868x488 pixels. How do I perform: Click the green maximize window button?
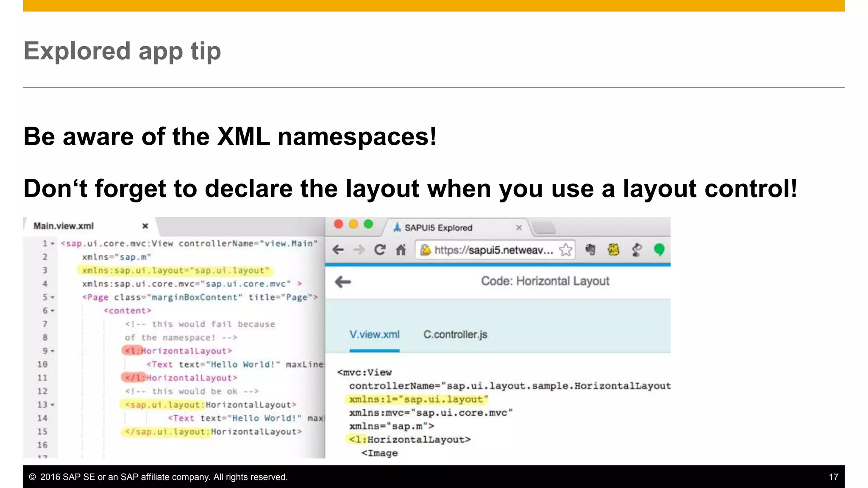[368, 224]
